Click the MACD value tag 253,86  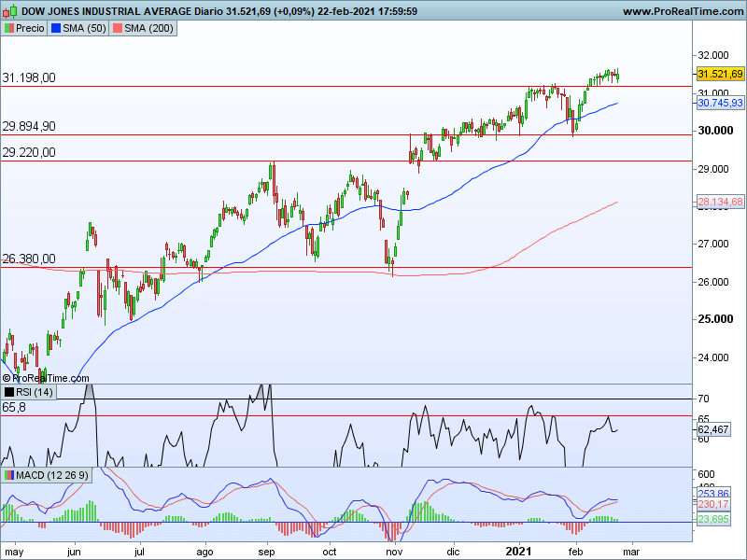coord(713,494)
